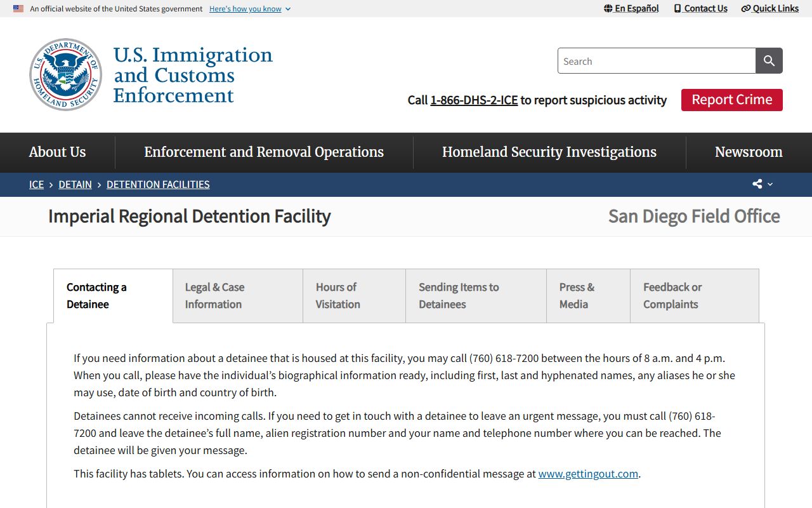Go to ICE breadcrumb link

(x=36, y=184)
